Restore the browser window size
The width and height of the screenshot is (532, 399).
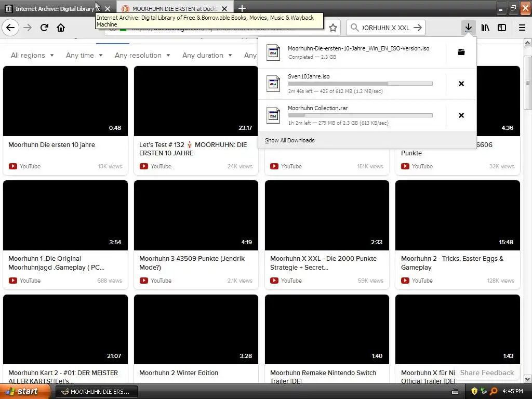pyautogui.click(x=513, y=8)
